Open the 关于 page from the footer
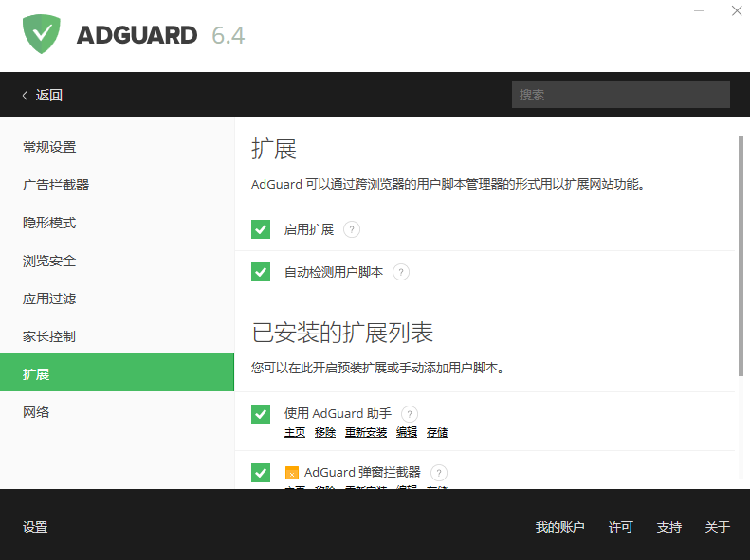The width and height of the screenshot is (750, 560). click(718, 527)
